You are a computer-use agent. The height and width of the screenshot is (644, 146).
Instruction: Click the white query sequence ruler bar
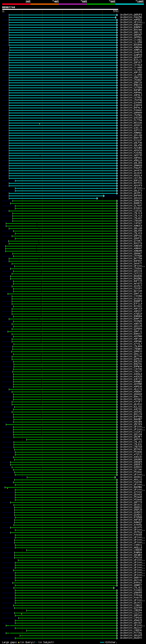[x=60, y=10]
